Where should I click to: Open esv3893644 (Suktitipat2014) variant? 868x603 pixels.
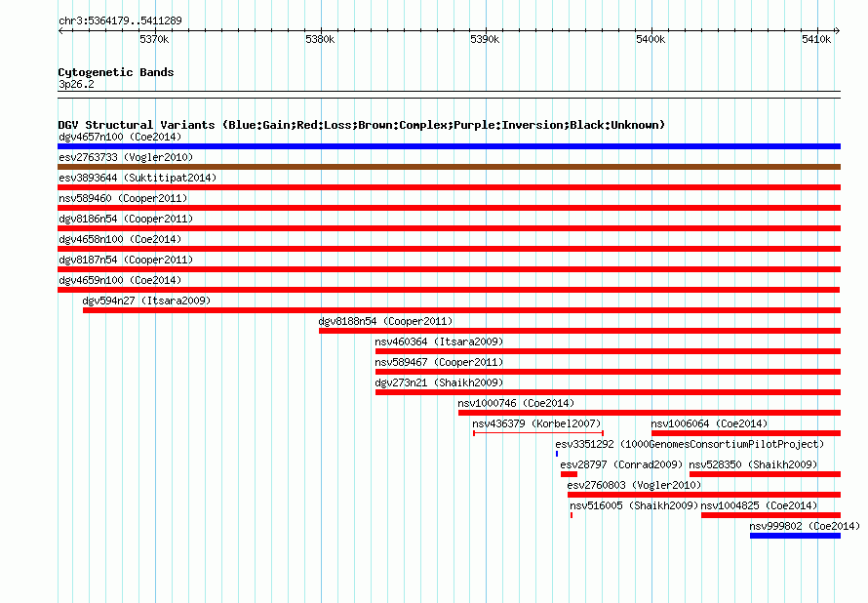point(138,178)
